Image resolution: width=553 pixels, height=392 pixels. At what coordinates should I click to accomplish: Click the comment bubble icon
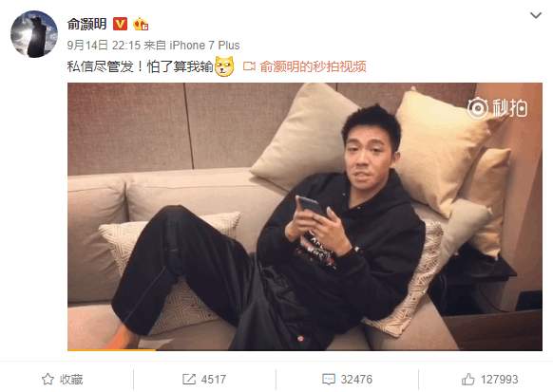point(329,380)
